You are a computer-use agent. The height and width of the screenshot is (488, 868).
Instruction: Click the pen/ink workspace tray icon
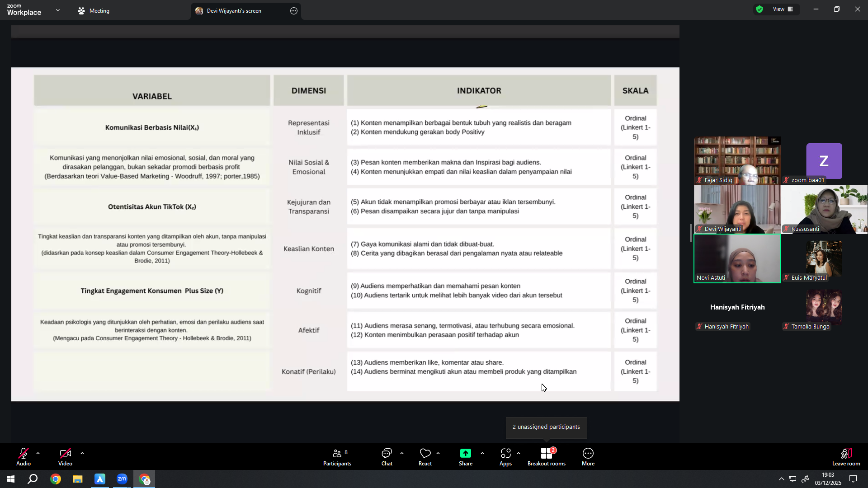805,479
